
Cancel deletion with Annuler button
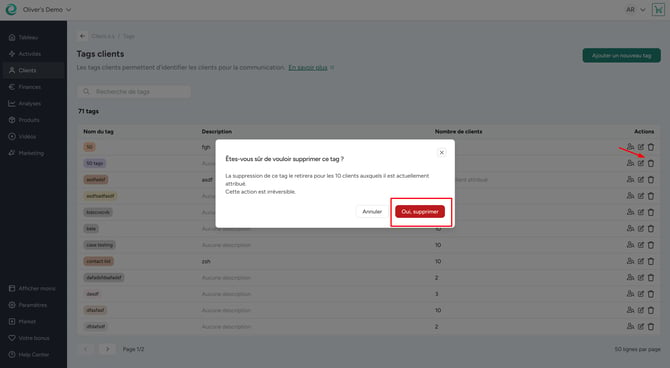coord(372,212)
